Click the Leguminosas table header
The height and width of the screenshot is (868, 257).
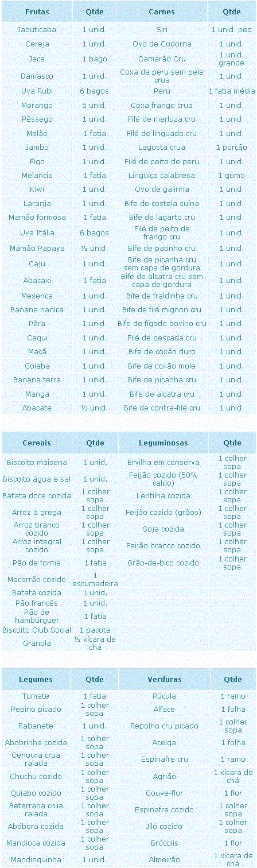coord(163,443)
